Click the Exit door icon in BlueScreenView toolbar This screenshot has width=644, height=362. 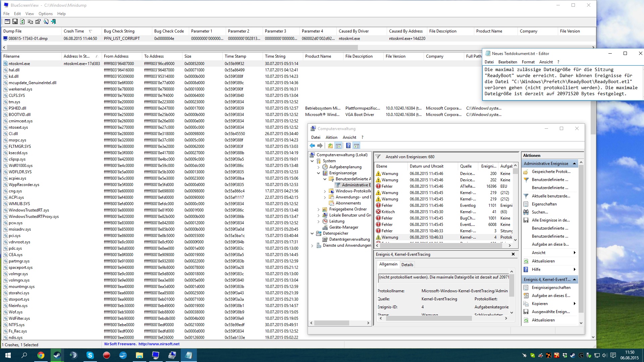coord(53,21)
